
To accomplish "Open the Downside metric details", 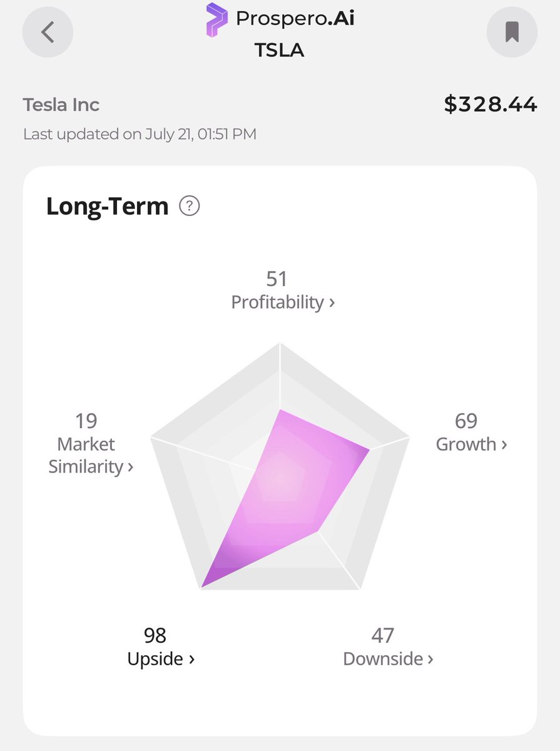I will tap(388, 659).
